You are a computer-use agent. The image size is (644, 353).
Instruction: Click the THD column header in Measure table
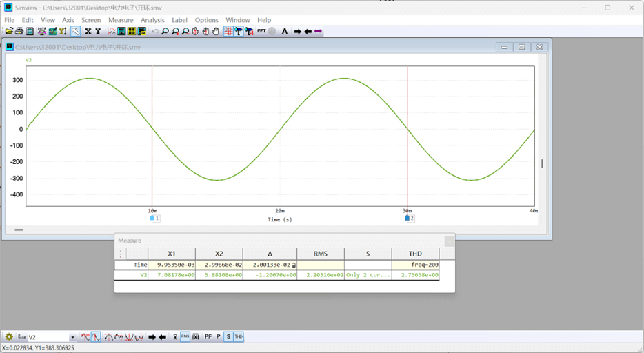tap(415, 254)
